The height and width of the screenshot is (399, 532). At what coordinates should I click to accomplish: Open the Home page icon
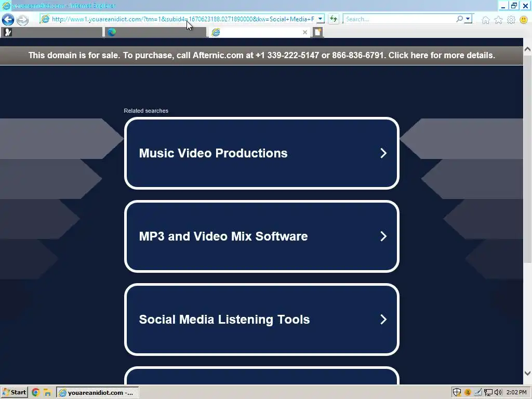pyautogui.click(x=486, y=20)
